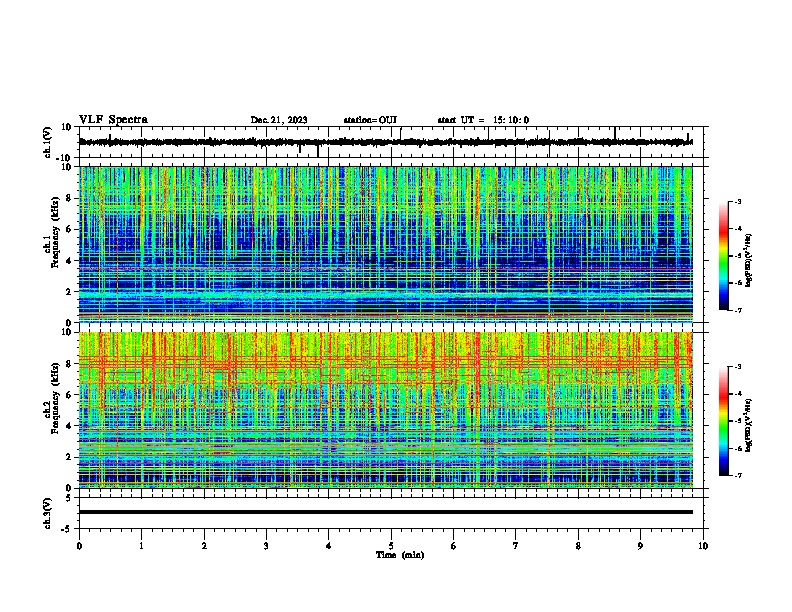
Task: Click the 6 kHz tick on ch.2 frequency axis
Action: point(69,395)
